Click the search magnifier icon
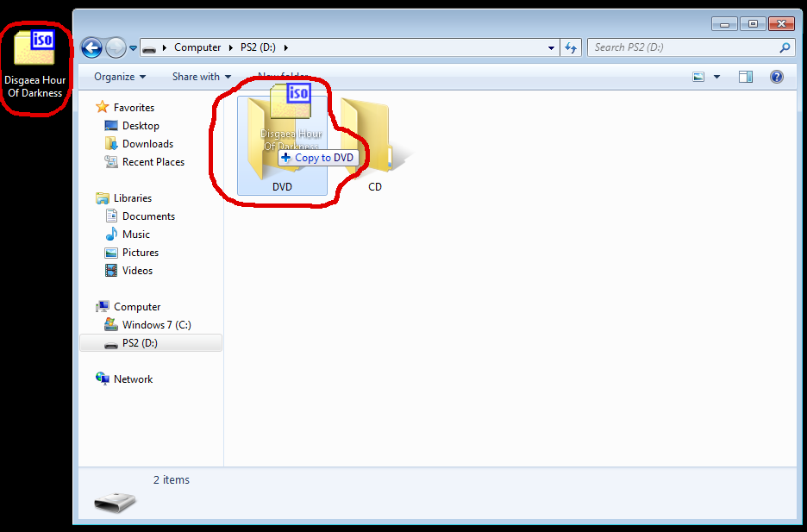 point(785,48)
